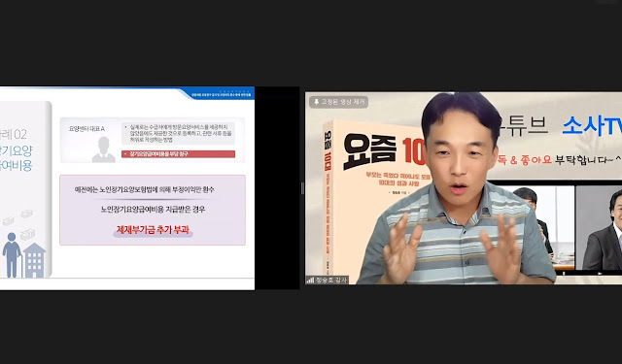Click the speaker's pinned video tile

pyautogui.click(x=464, y=188)
